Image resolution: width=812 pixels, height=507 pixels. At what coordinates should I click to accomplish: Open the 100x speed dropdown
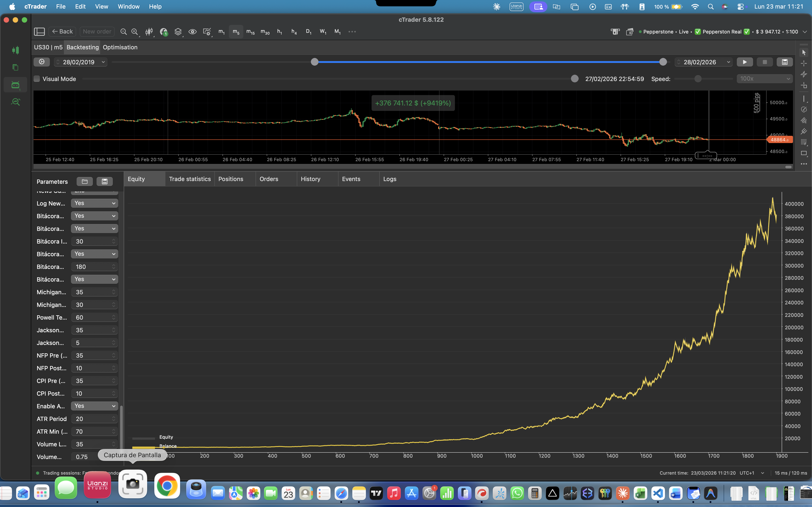coord(764,79)
